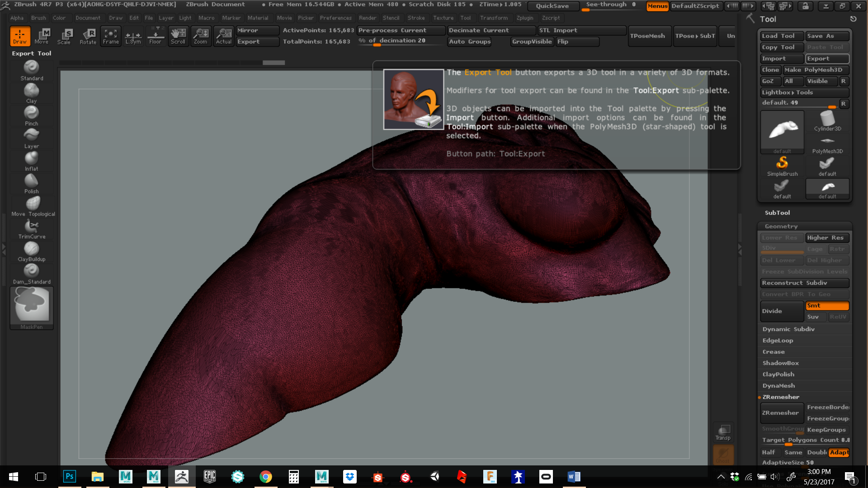
Task: Open the Zplugin menu
Action: tap(525, 18)
